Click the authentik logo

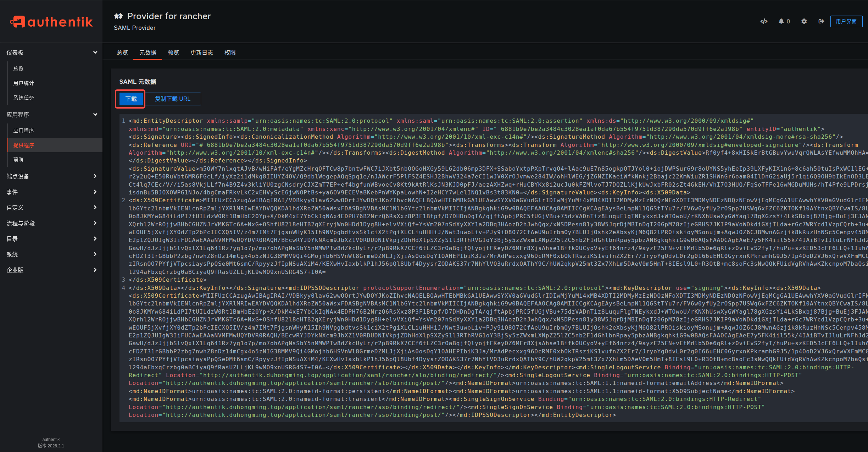pos(51,22)
